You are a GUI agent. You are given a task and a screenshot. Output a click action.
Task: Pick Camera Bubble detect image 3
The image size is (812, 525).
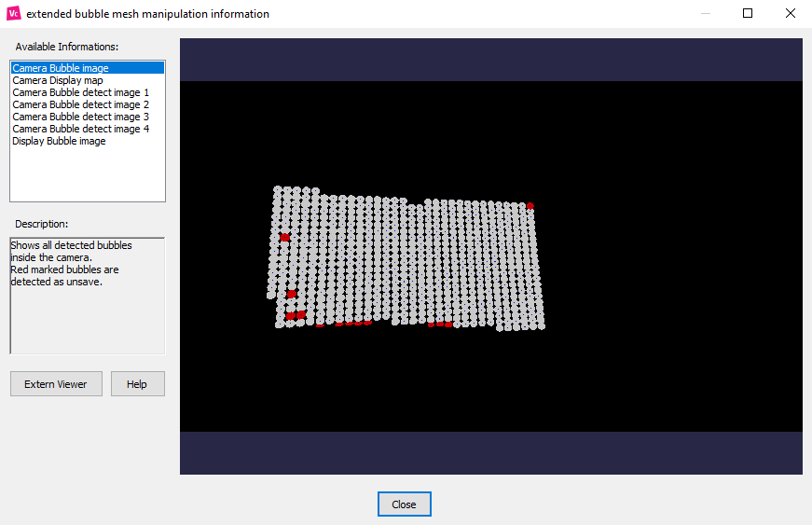click(80, 117)
